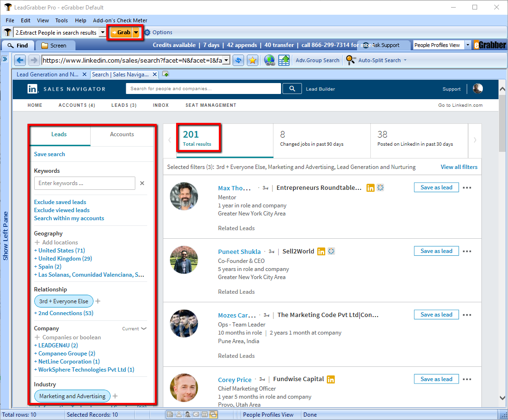This screenshot has width=508, height=420.
Task: Click LinkedIn badge next to Entrepreneurs Roundtable
Action: pyautogui.click(x=370, y=187)
